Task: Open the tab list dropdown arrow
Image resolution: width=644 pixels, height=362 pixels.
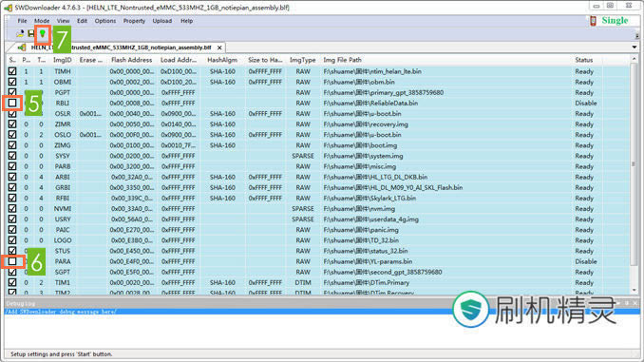Action: 635,48
